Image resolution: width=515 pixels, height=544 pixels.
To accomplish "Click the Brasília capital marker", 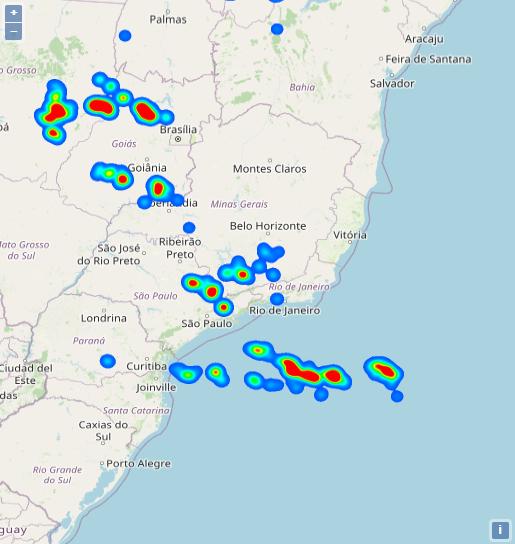I will 178,139.
